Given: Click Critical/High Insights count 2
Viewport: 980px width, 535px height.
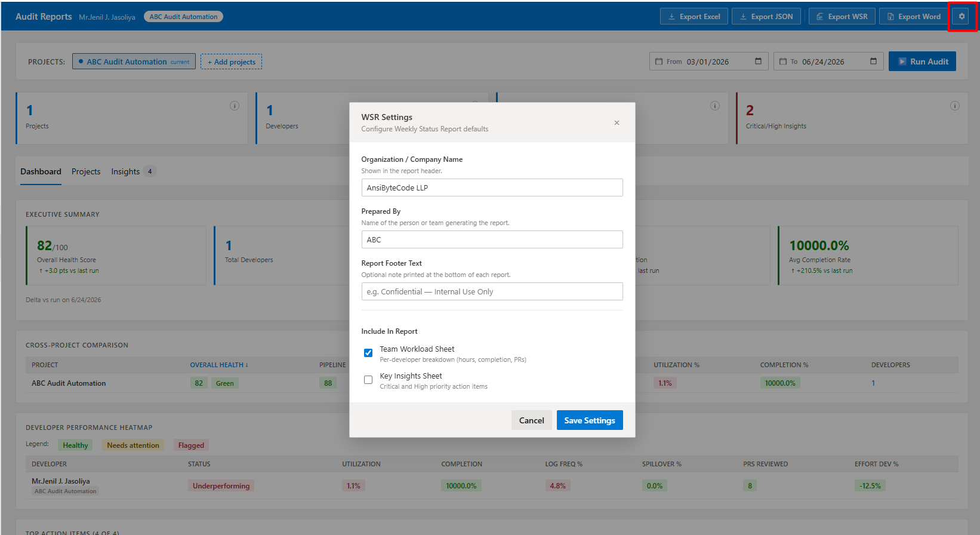Looking at the screenshot, I should point(750,110).
